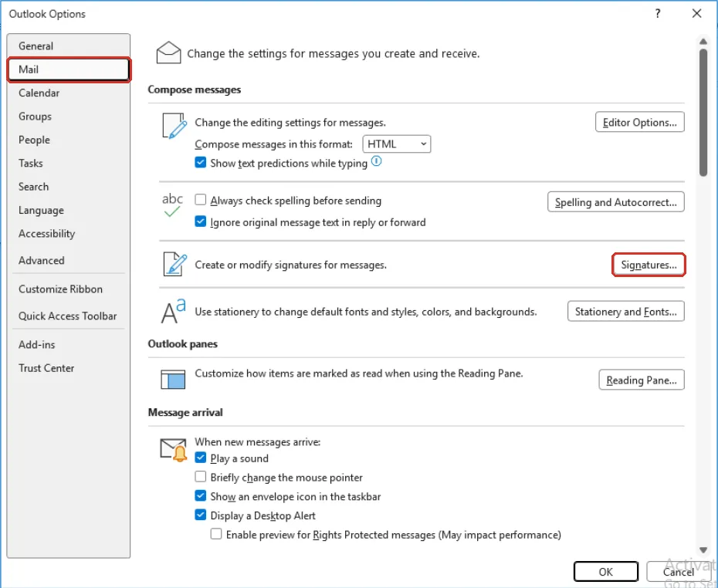The height and width of the screenshot is (588, 718).
Task: Click the Compose messages section heading
Action: (x=194, y=90)
